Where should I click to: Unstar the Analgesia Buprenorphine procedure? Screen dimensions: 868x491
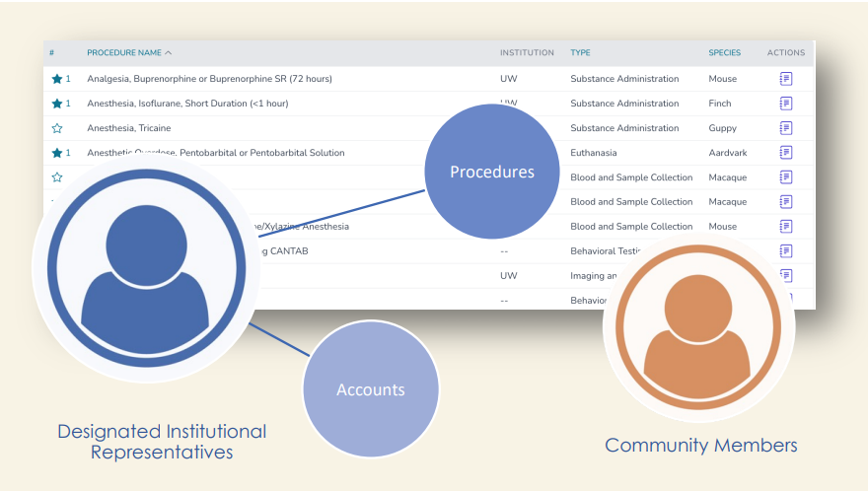pos(56,79)
